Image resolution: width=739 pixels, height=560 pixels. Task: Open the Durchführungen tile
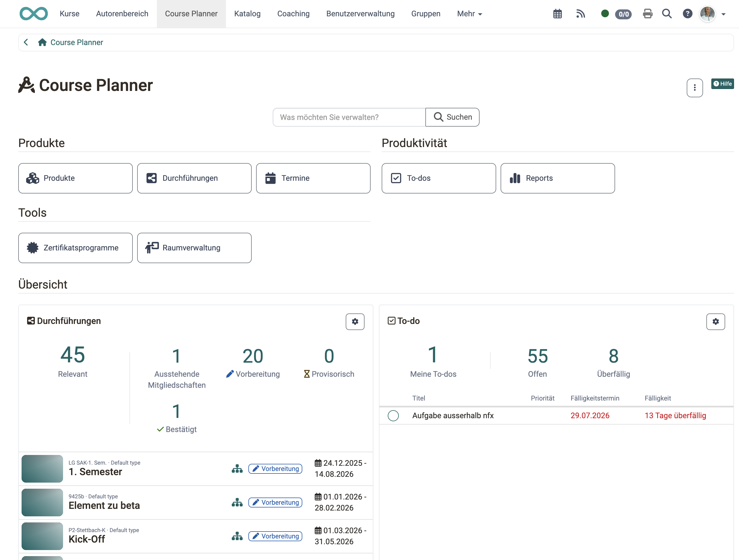tap(194, 178)
